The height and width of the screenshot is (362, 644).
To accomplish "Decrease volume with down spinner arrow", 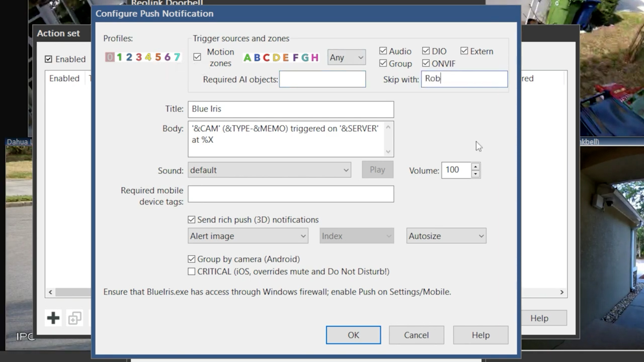I will pos(475,174).
